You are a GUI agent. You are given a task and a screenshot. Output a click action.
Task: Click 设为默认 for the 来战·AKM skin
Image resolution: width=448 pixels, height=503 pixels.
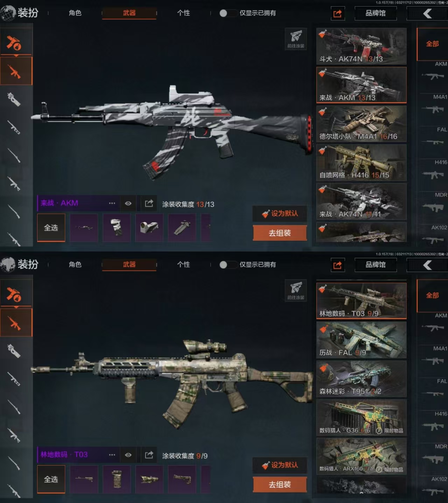[x=280, y=213]
